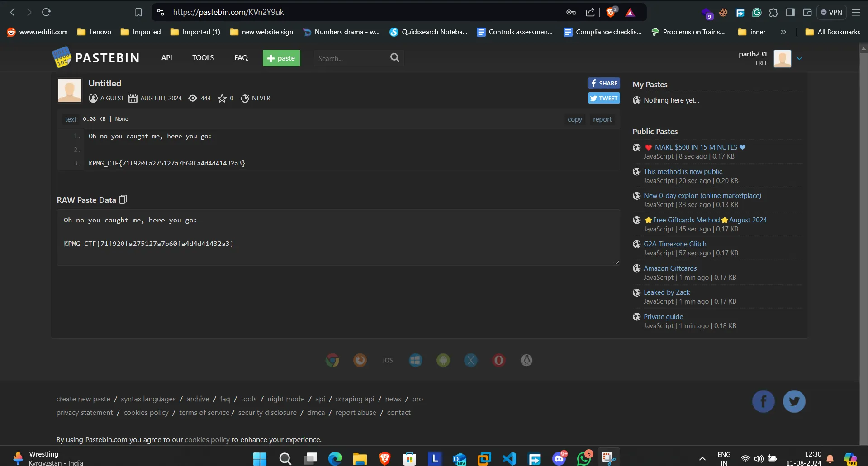
Task: Click the star rating icon on paste
Action: click(x=222, y=98)
